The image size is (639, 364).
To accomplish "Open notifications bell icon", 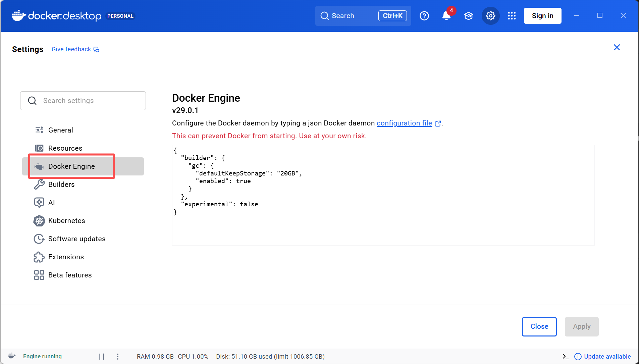I will click(446, 16).
